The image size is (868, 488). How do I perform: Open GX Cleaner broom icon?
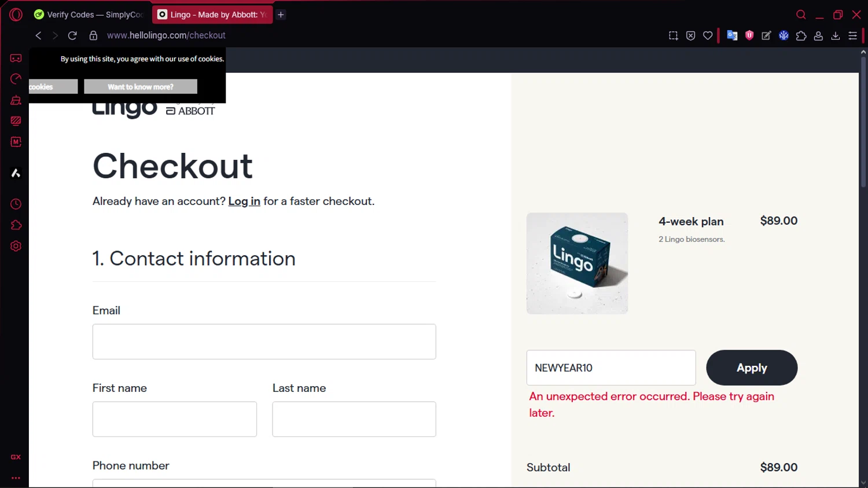[16, 100]
